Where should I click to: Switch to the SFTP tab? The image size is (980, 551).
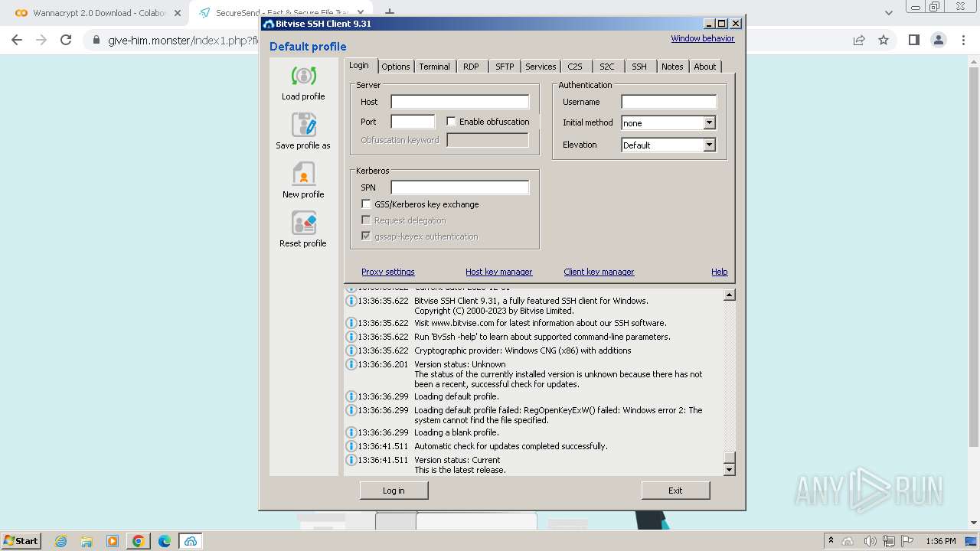point(505,67)
